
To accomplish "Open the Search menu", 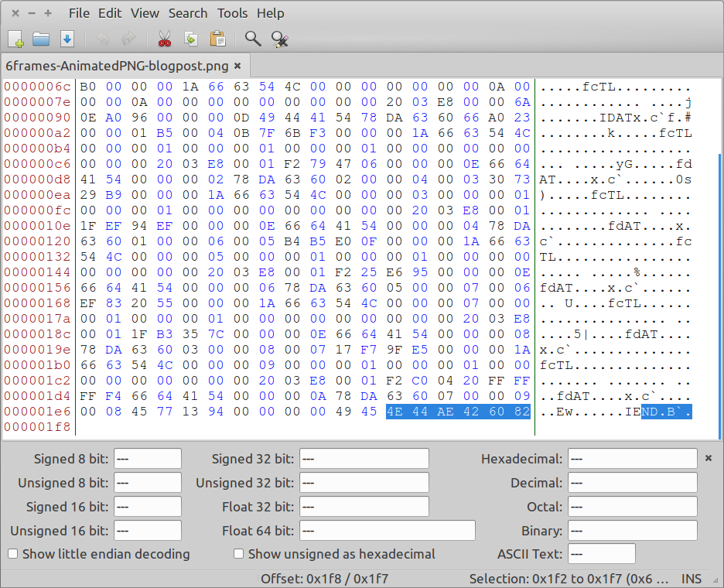I will [x=188, y=13].
